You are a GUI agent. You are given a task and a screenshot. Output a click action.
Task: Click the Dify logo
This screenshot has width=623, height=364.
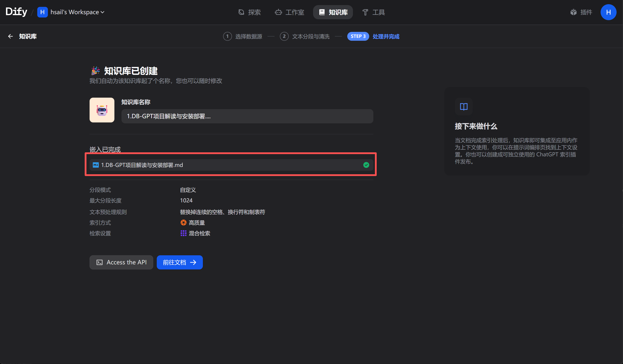[16, 12]
